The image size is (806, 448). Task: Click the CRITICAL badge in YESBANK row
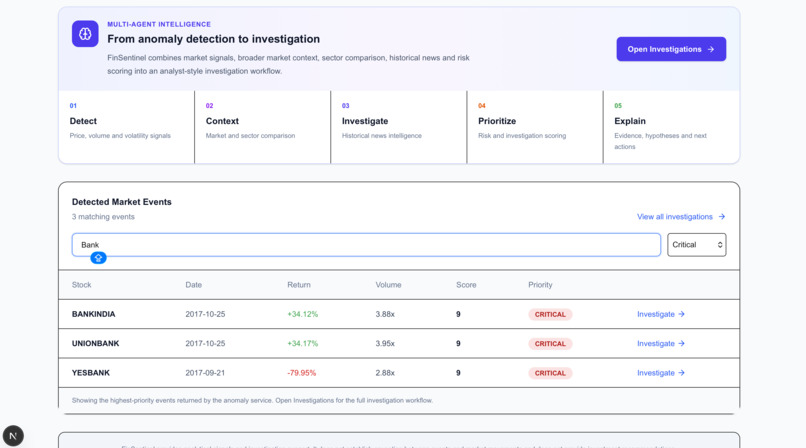[x=550, y=373]
